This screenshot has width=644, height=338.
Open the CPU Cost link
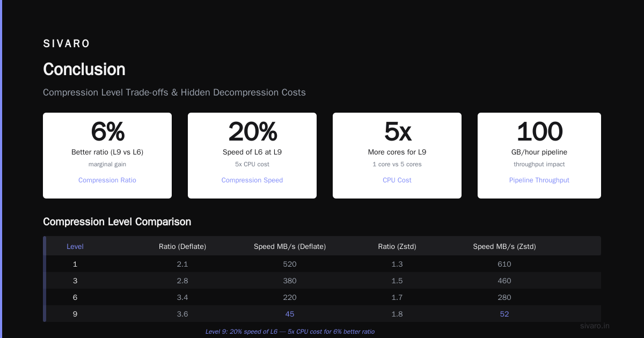(397, 180)
